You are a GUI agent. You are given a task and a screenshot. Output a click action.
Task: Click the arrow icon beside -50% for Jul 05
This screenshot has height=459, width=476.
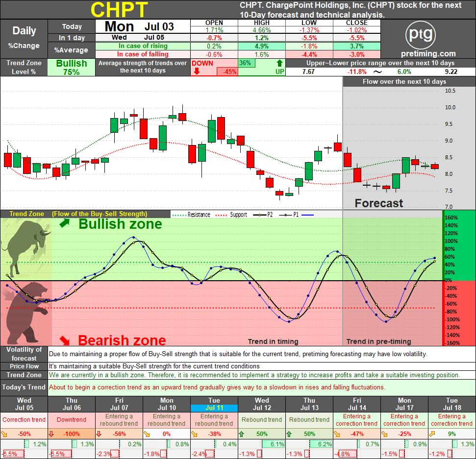4,434
